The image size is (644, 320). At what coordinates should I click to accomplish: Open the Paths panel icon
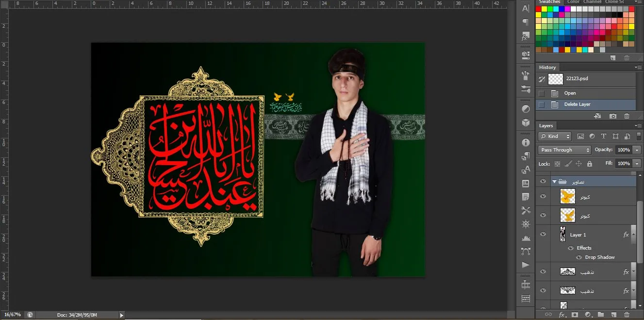pos(526,251)
